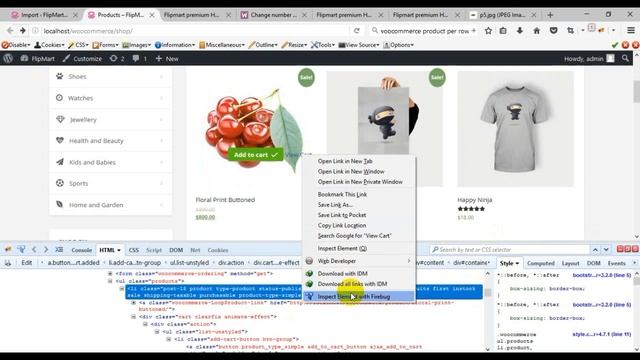This screenshot has width=640, height=360.
Task: Open the Images dropdown in Web Developer toolbar
Action: 137,45
